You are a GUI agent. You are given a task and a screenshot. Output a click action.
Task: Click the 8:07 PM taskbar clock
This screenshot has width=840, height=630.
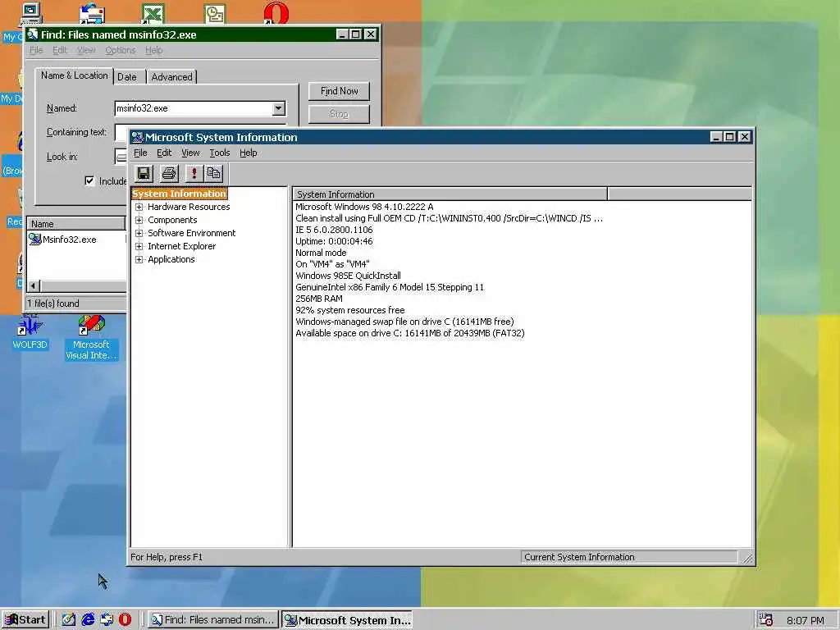coord(806,620)
